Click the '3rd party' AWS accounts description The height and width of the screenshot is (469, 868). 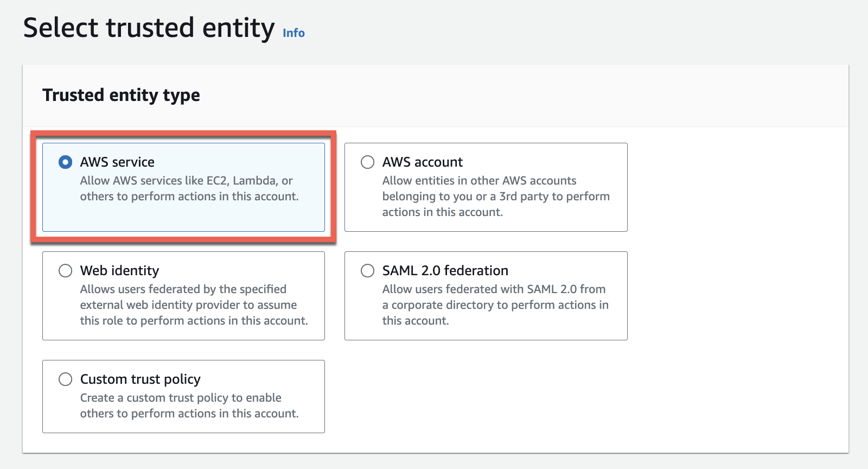[x=495, y=196]
